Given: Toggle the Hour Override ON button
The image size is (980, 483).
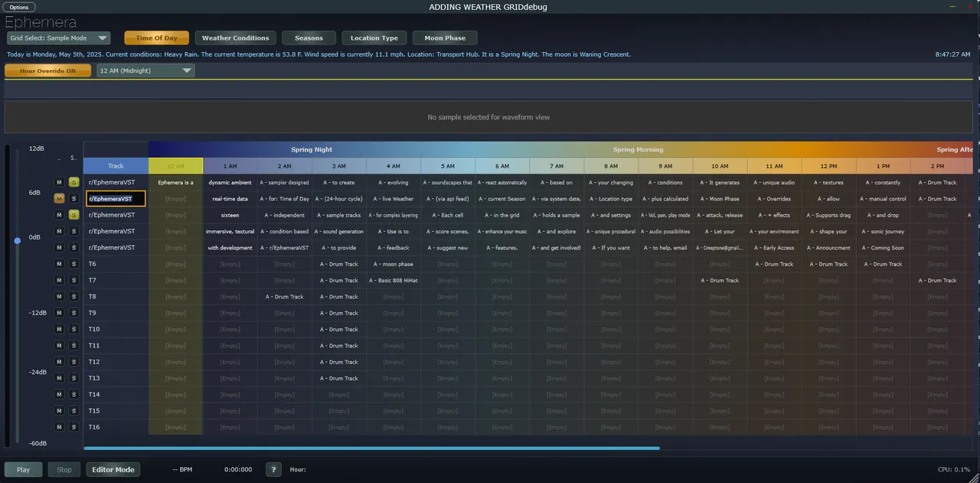Looking at the screenshot, I should click(x=47, y=70).
